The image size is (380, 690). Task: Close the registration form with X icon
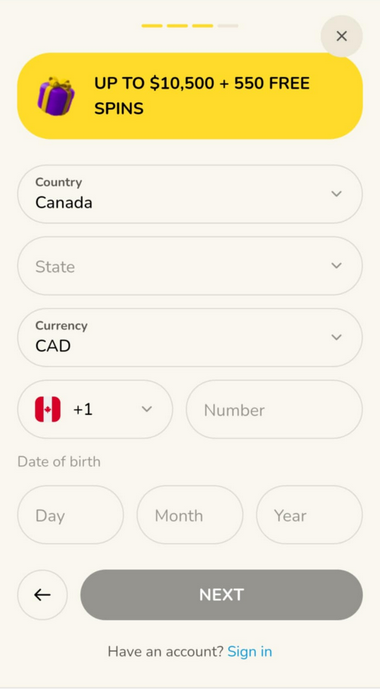[342, 36]
